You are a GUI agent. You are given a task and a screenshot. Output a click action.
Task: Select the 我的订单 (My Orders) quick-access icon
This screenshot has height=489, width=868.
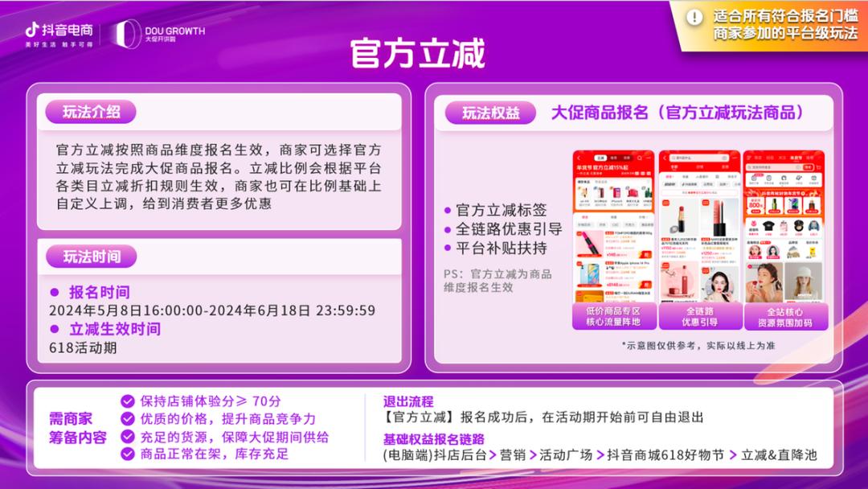(x=753, y=179)
